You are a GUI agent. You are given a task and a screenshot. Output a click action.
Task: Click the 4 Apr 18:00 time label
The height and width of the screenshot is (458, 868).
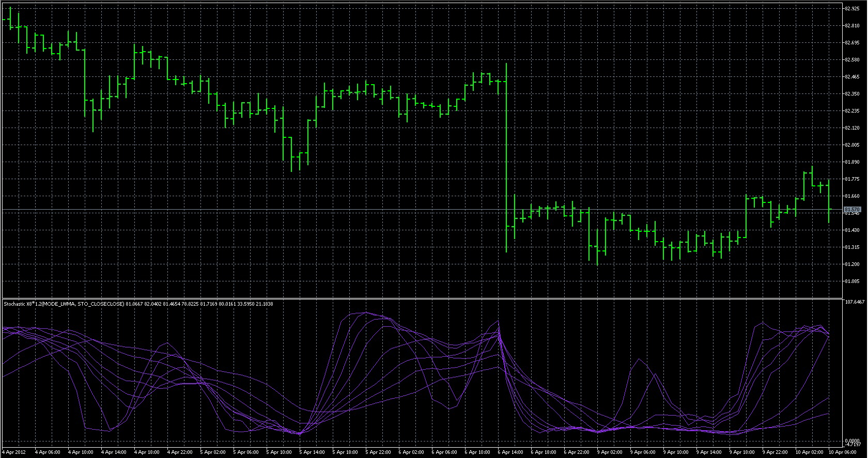pos(147,452)
